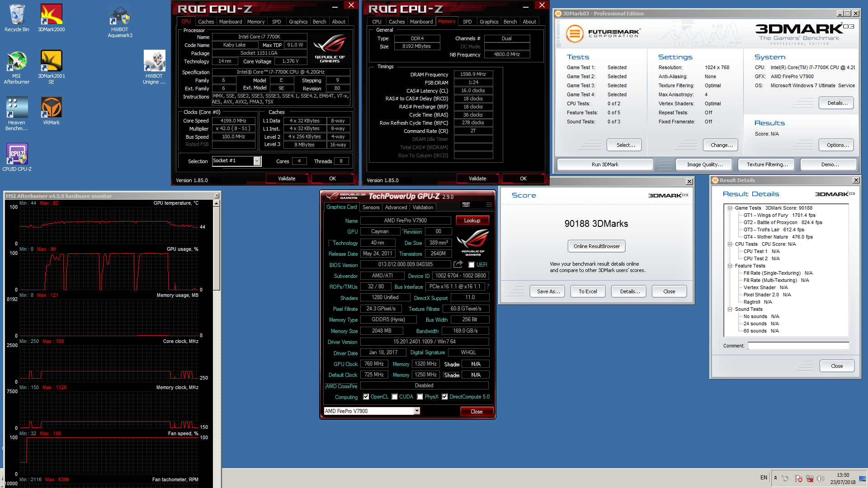The image size is (868, 488).
Task: Click the Bus Interface question mark icon
Action: [x=488, y=286]
